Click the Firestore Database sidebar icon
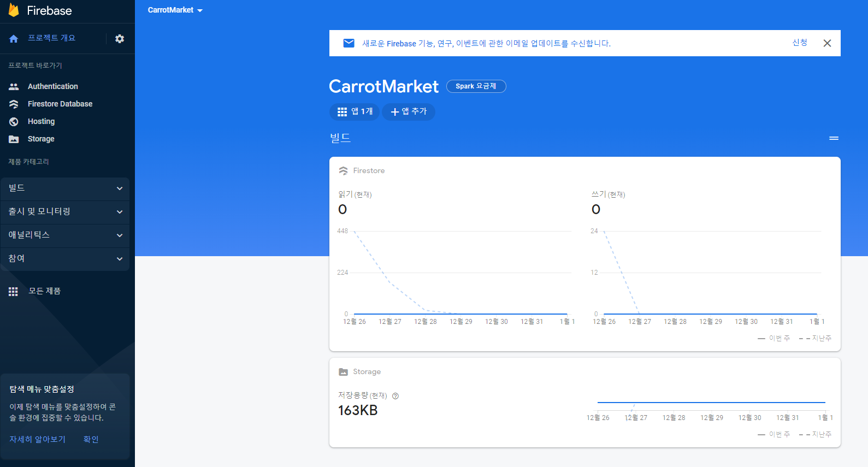Viewport: 868px width, 467px height. pyautogui.click(x=14, y=104)
